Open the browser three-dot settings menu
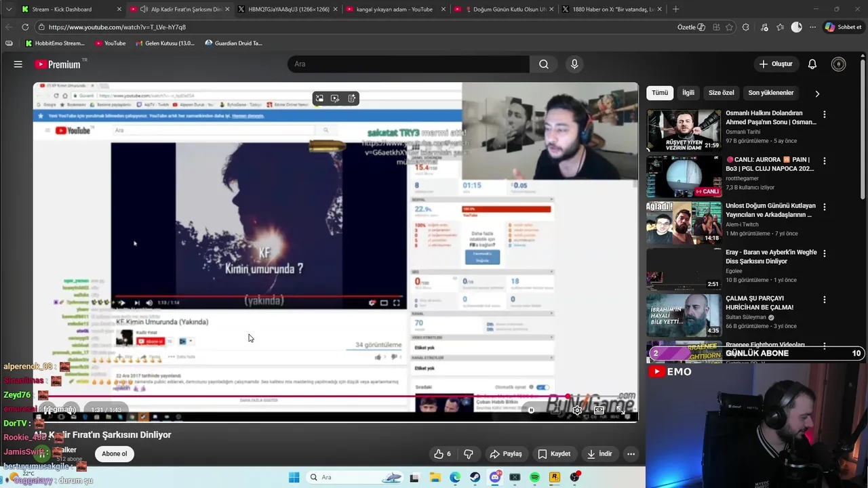 [x=812, y=27]
